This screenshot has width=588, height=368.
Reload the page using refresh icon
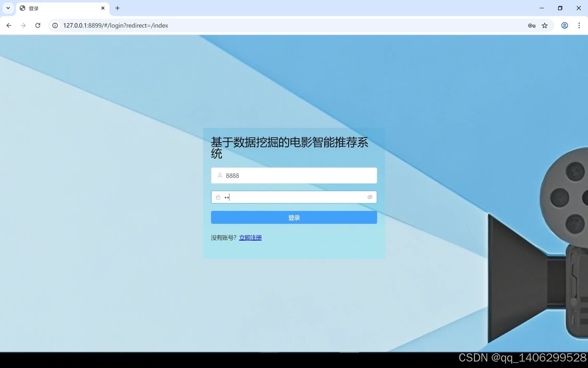coord(38,25)
